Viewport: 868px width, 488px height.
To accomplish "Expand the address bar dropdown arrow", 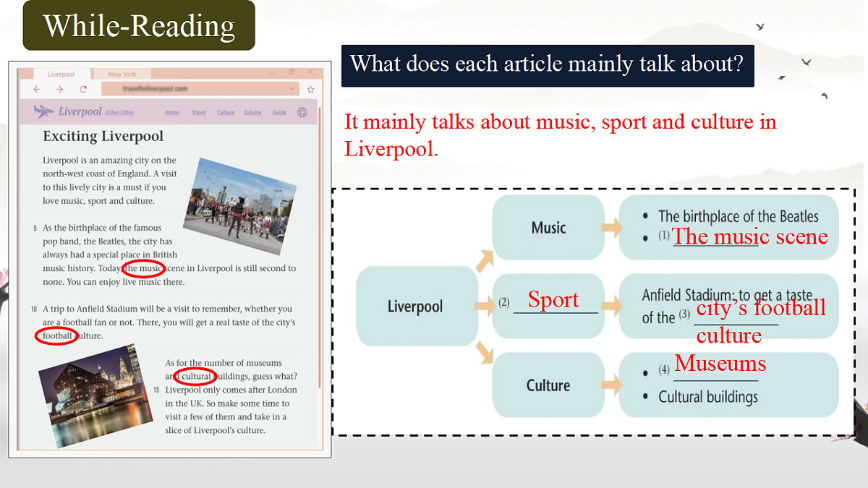I will [292, 89].
